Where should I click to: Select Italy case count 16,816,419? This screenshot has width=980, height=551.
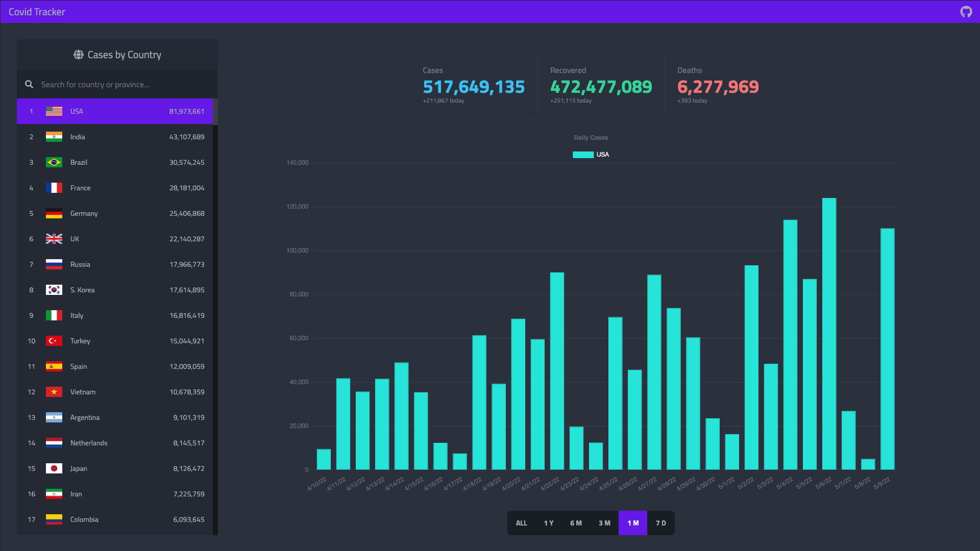click(187, 315)
